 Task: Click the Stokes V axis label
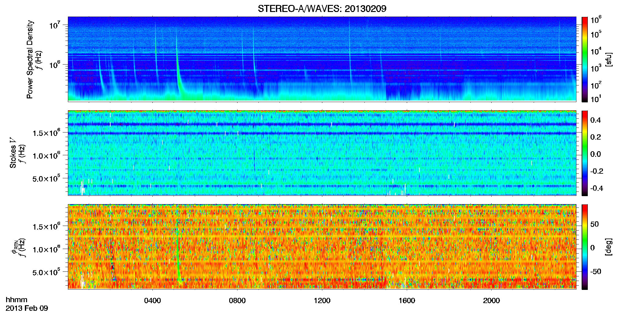(13, 153)
